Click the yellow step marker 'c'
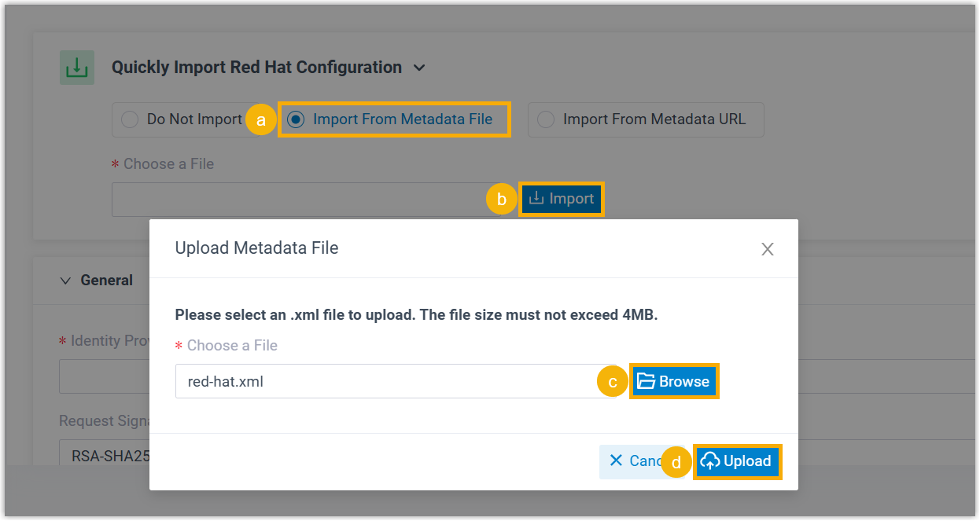Viewport: 980px width, 521px height. [x=613, y=382]
